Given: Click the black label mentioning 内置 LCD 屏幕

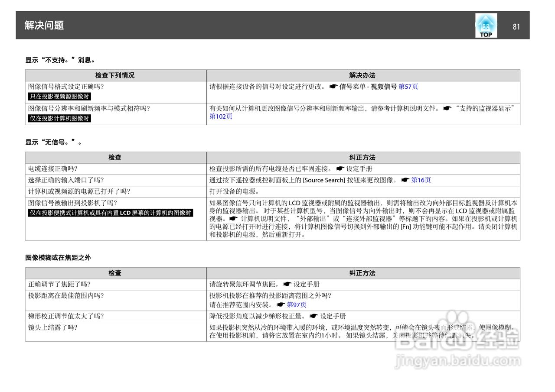Looking at the screenshot, I should point(111,213).
